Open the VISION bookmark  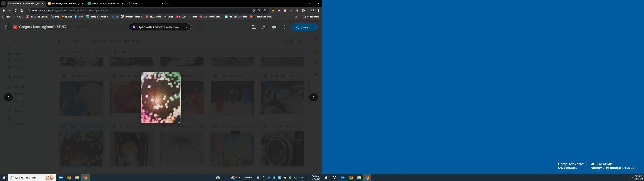[x=18, y=17]
